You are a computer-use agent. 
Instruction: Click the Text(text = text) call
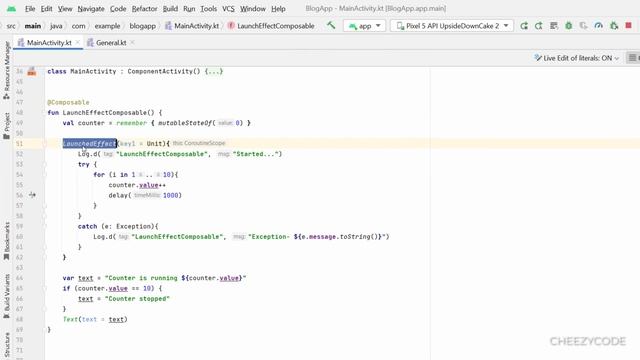95,319
